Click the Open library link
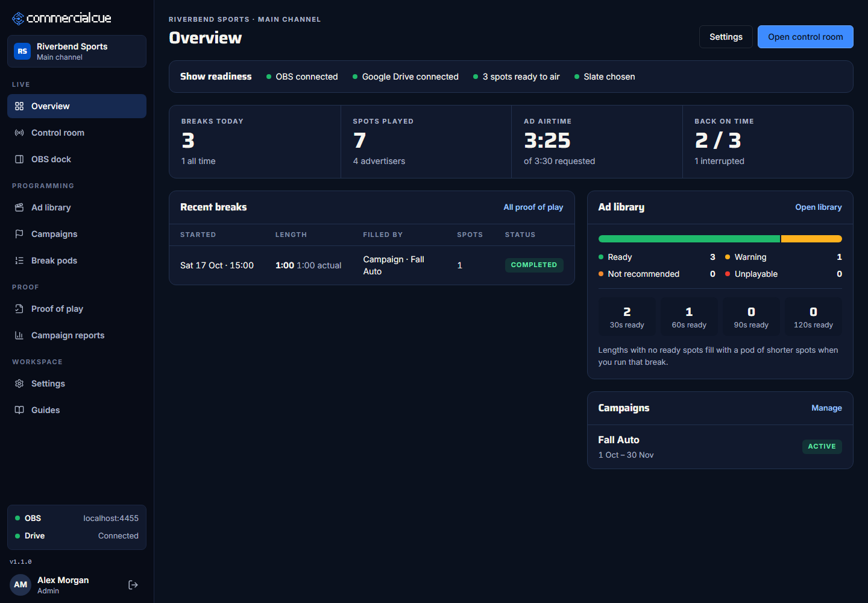Image resolution: width=868 pixels, height=603 pixels. 819,207
